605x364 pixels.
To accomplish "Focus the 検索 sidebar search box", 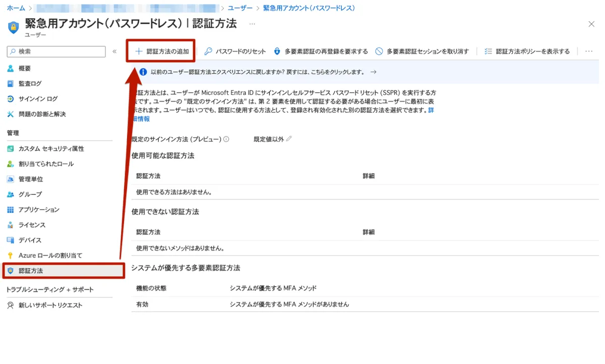I will click(x=56, y=51).
